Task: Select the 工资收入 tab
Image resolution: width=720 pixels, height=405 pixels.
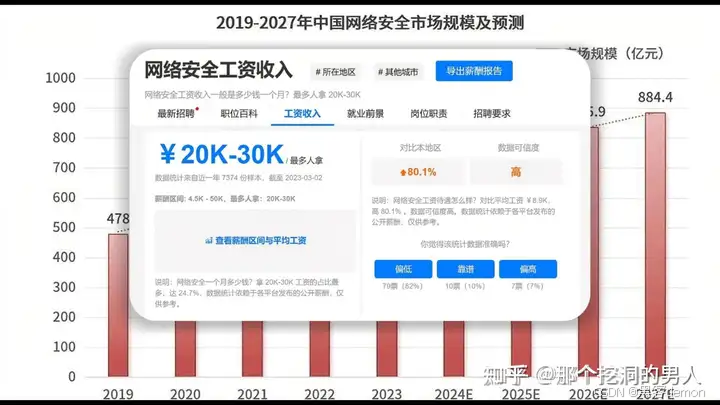Action: [302, 114]
